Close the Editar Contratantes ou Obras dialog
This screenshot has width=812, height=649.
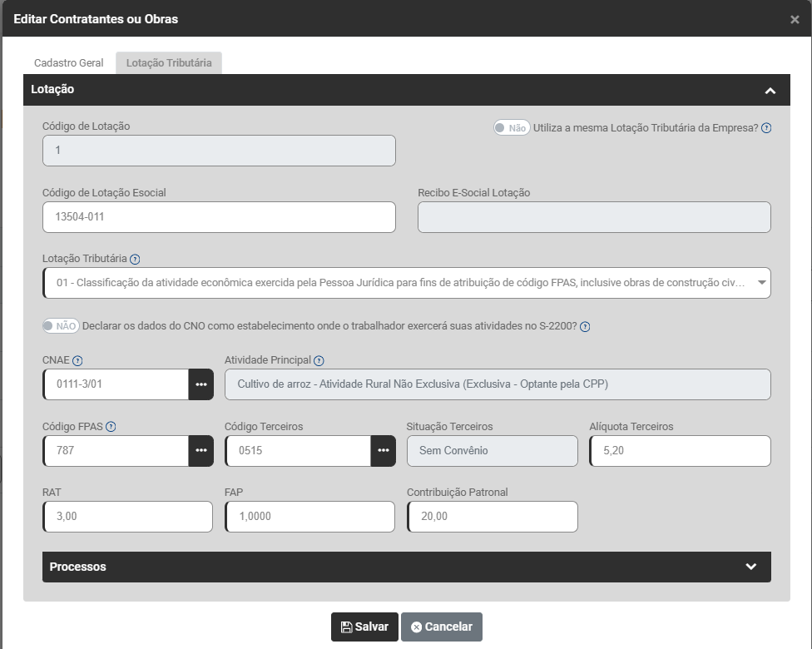click(x=795, y=19)
